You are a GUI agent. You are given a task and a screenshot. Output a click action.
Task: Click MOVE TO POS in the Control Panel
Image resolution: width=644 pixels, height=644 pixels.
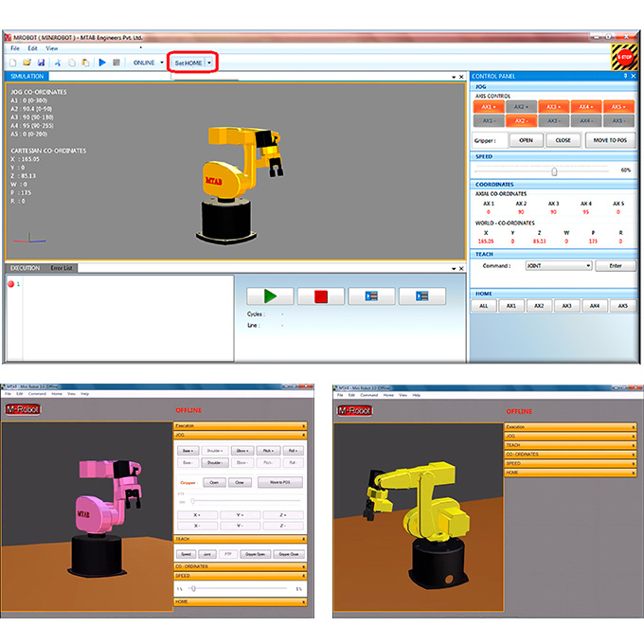[x=610, y=140]
